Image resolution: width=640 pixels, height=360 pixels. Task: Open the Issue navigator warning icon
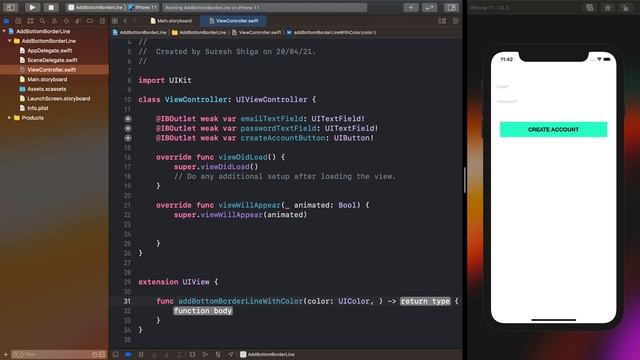(x=54, y=21)
